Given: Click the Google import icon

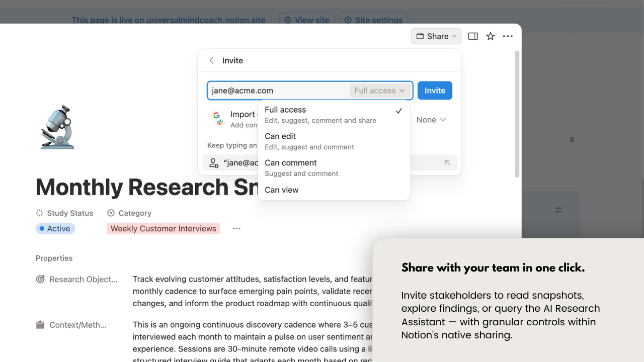Looking at the screenshot, I should point(216,114).
